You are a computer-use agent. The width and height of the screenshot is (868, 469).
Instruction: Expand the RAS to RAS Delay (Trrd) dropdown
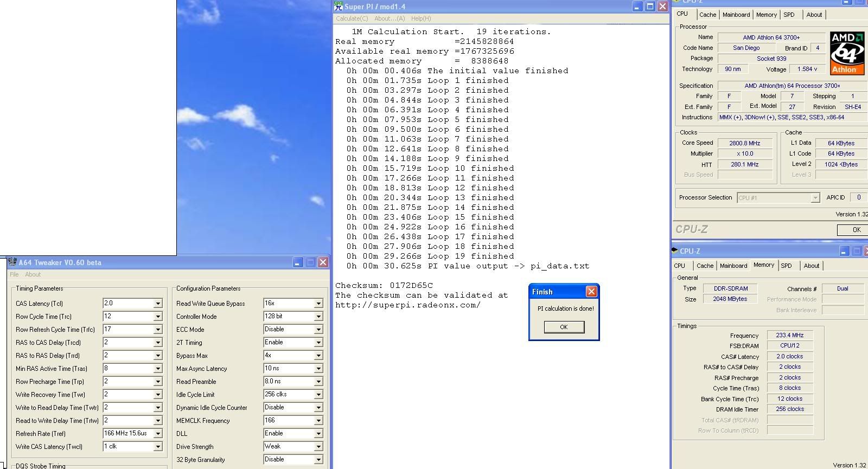[x=158, y=356]
